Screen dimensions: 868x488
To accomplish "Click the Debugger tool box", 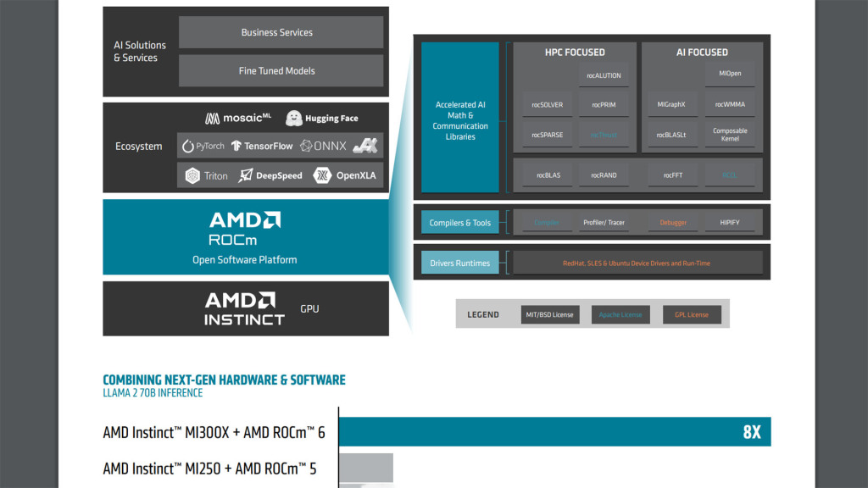I will point(672,223).
